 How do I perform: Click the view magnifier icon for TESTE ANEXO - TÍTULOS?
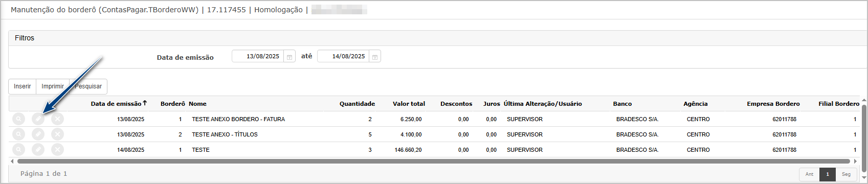click(18, 134)
